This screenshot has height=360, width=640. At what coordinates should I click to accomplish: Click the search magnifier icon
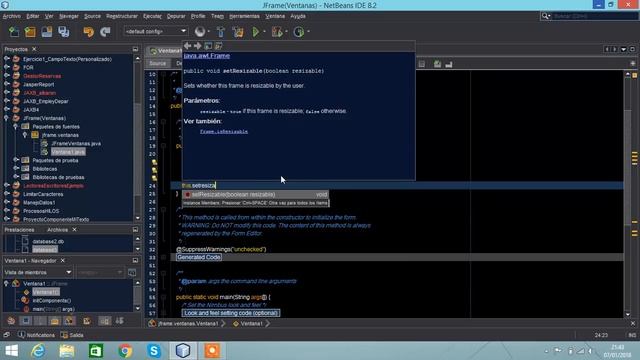point(545,16)
